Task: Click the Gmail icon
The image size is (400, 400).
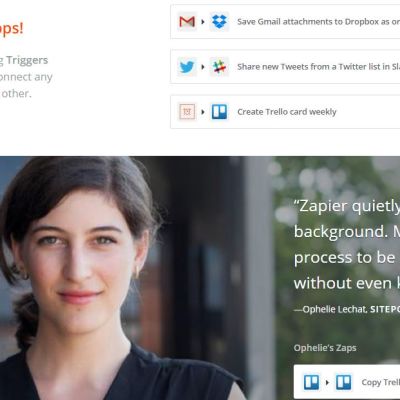Action: (187, 22)
